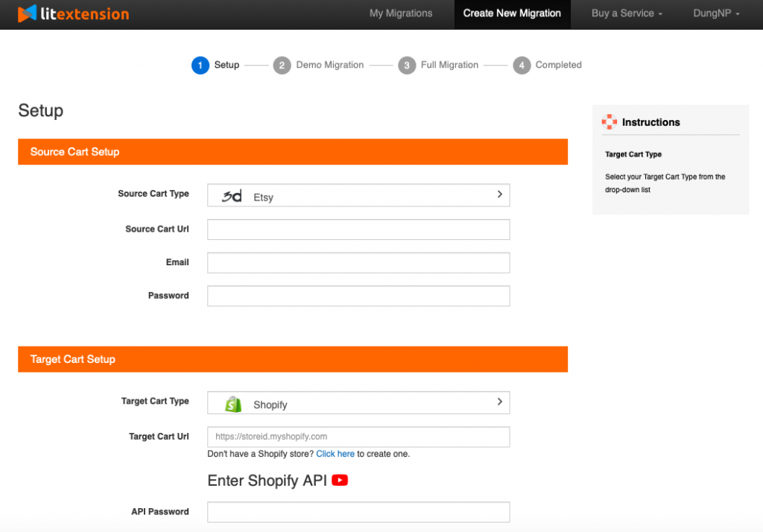Viewport: 763px width, 532px height.
Task: Click the Enter Shopify API heading
Action: coord(267,481)
